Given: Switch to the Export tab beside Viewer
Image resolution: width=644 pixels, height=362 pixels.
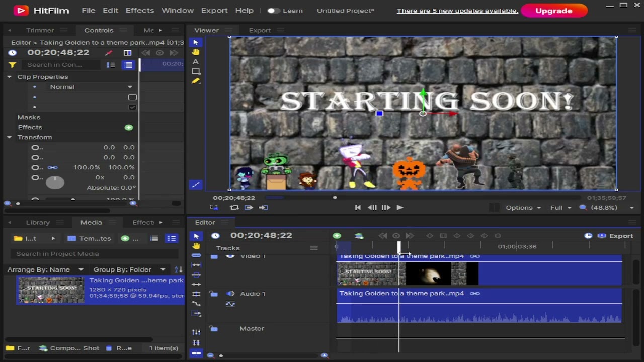Looking at the screenshot, I should (260, 30).
